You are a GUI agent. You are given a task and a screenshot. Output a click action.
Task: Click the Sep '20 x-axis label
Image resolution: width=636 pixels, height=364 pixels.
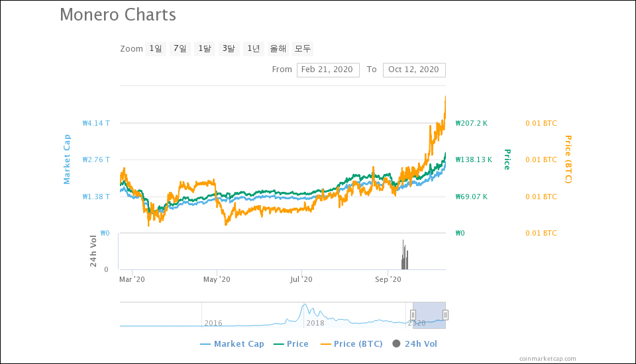tap(388, 279)
